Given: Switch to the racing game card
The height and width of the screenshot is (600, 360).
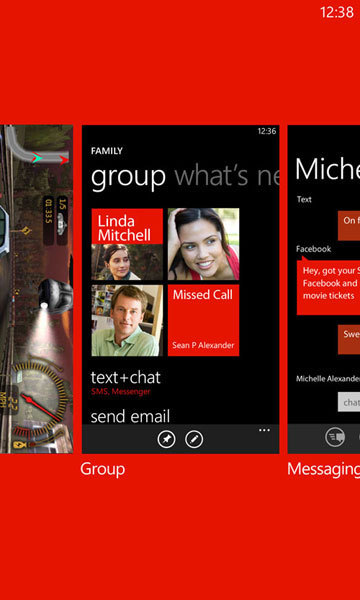Looking at the screenshot, I should click(36, 289).
